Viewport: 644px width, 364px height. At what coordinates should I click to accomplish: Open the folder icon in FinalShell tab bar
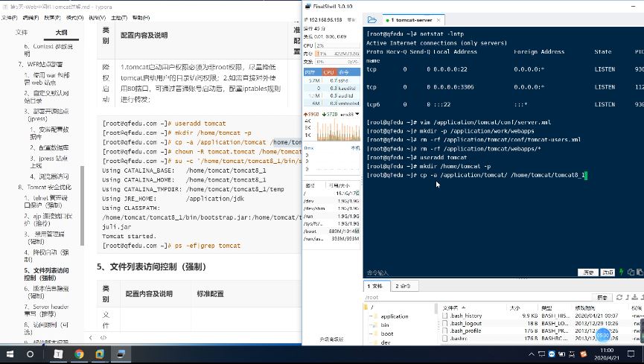point(372,20)
